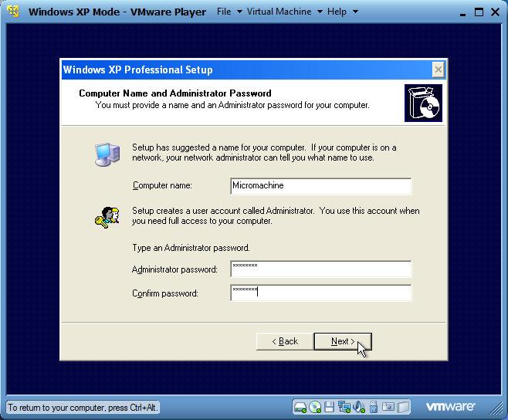Close the Windows XP Professional Setup dialog

(x=438, y=69)
